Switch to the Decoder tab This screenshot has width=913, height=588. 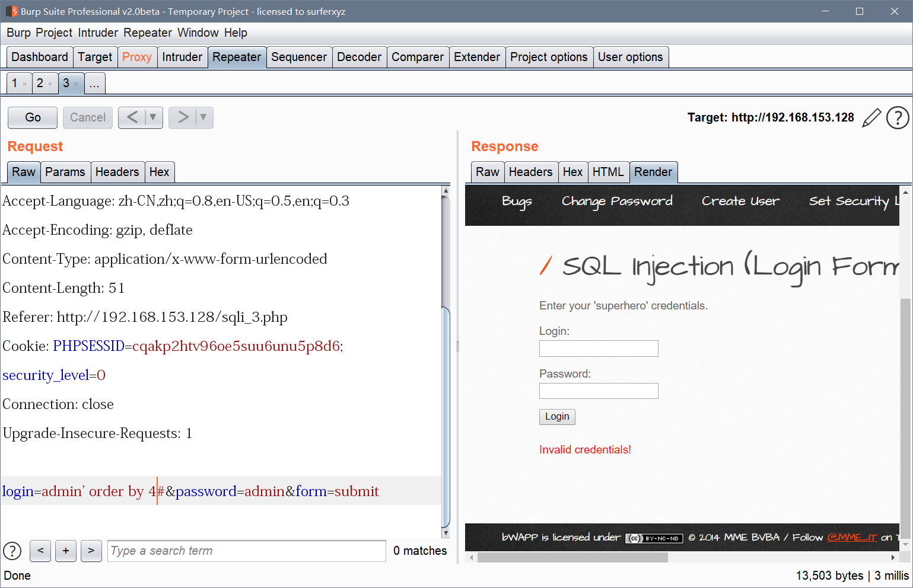(359, 57)
